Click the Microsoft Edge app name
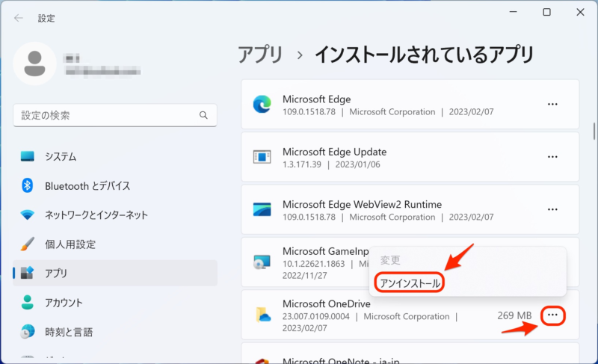The width and height of the screenshot is (598, 364). coord(316,99)
